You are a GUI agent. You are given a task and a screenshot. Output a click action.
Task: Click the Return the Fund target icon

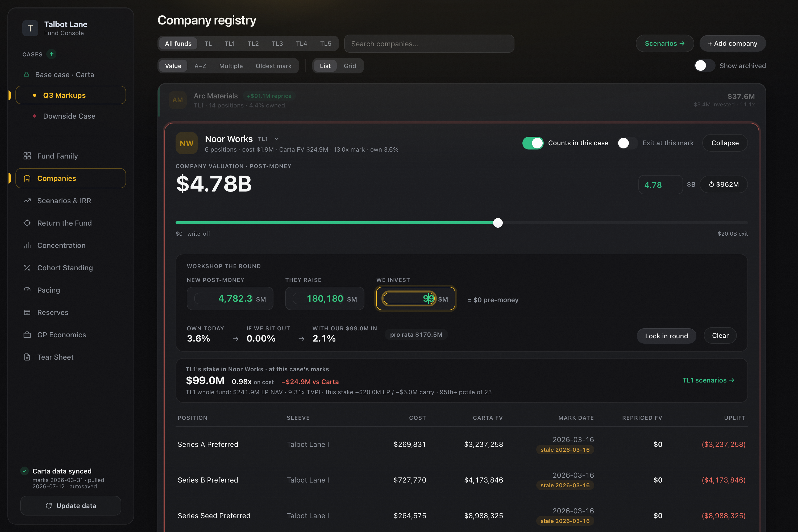point(27,223)
